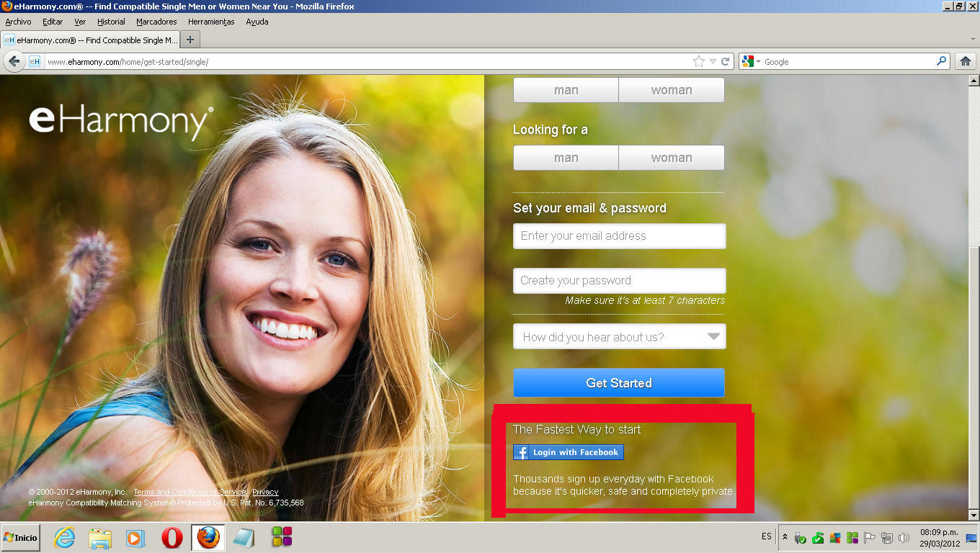The image size is (980, 553).
Task: Open the Firefox home page icon
Action: click(965, 62)
